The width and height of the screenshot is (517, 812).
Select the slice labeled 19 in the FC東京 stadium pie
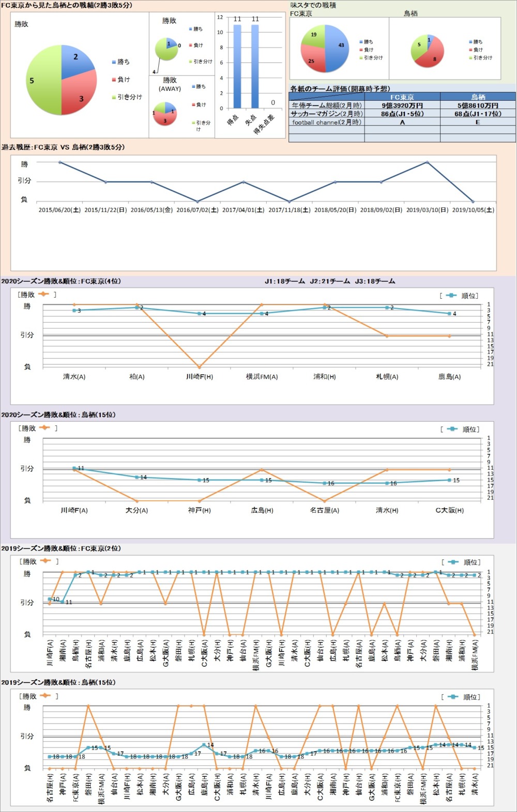[x=313, y=36]
